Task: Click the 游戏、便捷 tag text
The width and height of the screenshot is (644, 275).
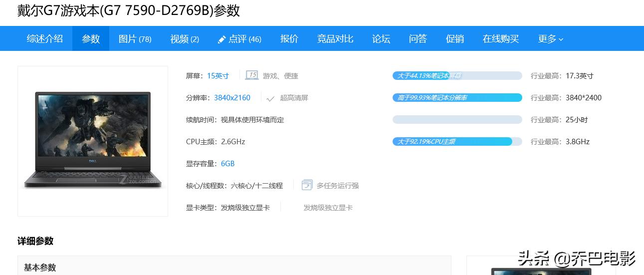Action: (280, 76)
